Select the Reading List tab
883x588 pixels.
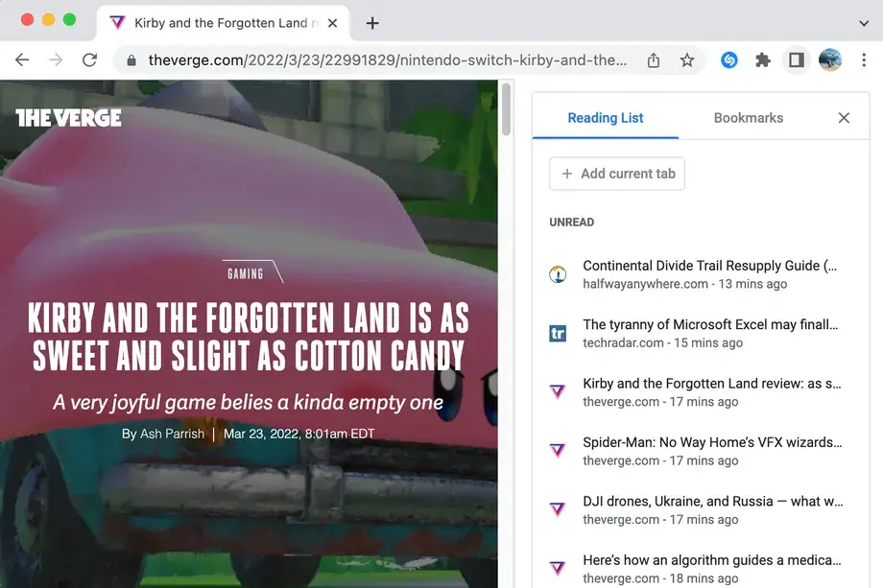tap(606, 118)
